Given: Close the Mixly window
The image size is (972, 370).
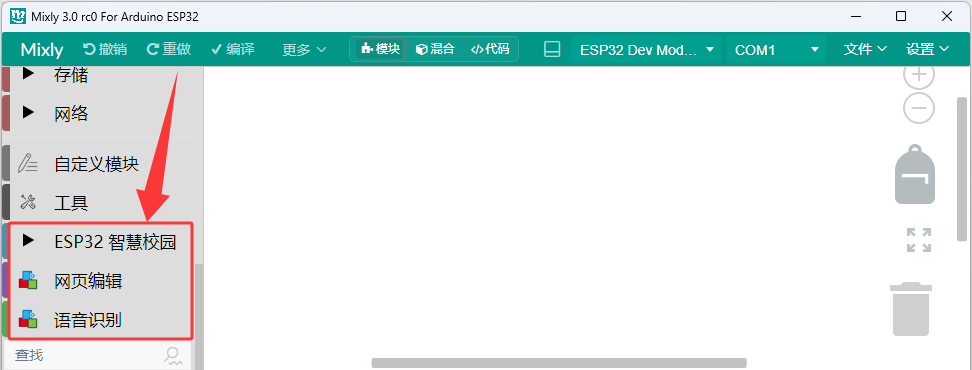Looking at the screenshot, I should [x=947, y=17].
